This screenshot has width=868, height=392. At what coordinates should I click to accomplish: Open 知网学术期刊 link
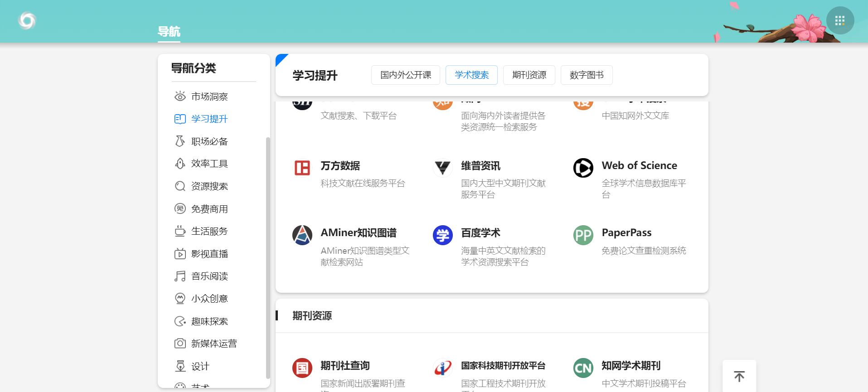pyautogui.click(x=631, y=366)
